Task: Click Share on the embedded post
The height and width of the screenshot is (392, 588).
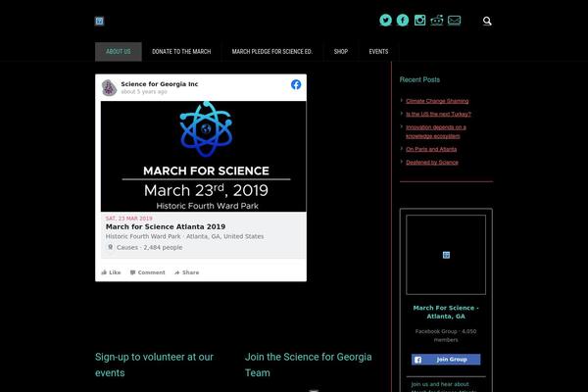Action: pyautogui.click(x=187, y=272)
